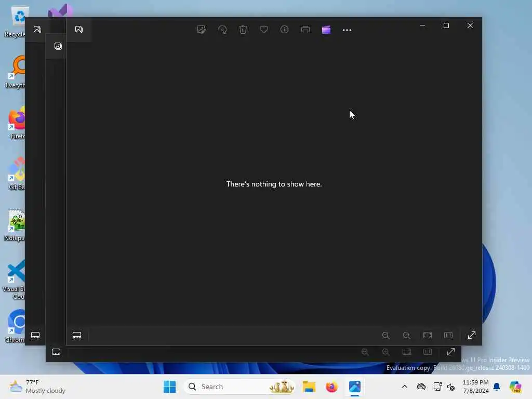Click actual size icon in front window
Image resolution: width=532 pixels, height=399 pixels.
coord(448,335)
